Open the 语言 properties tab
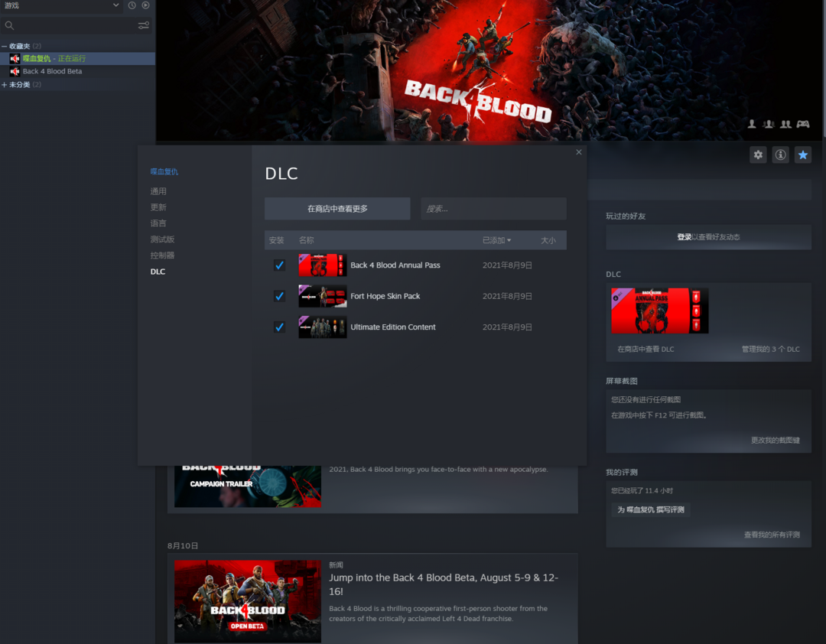826x644 pixels. point(158,223)
